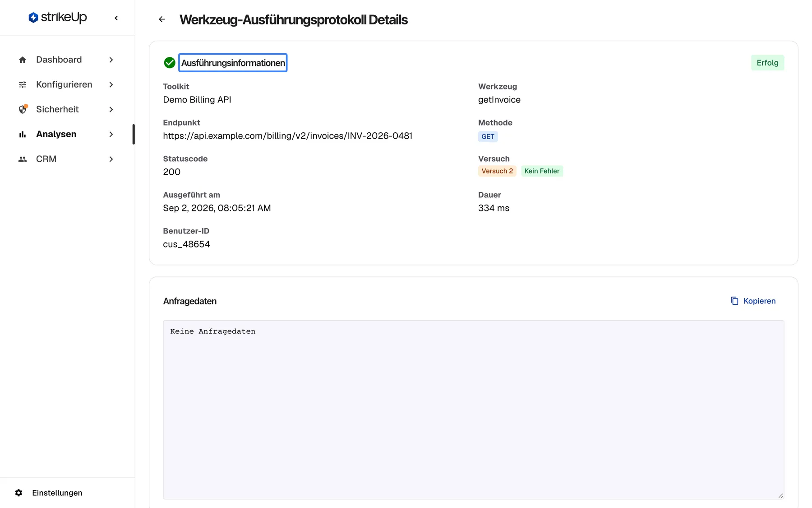Click the GET method badge
812x508 pixels.
(x=488, y=137)
